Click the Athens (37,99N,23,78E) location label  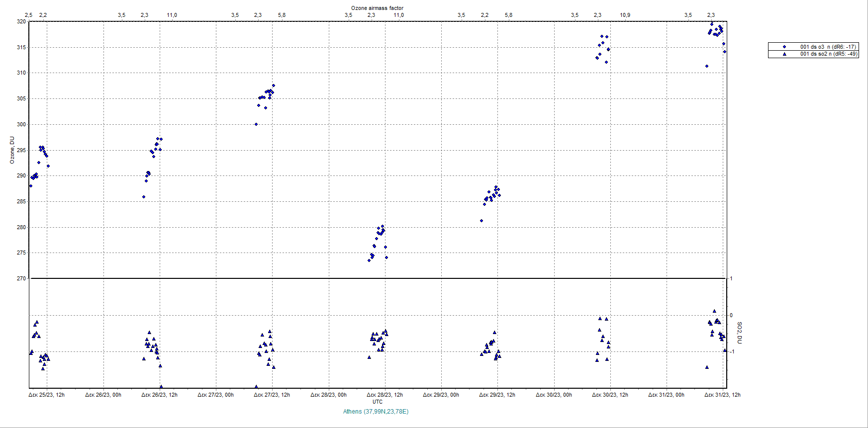coord(376,412)
